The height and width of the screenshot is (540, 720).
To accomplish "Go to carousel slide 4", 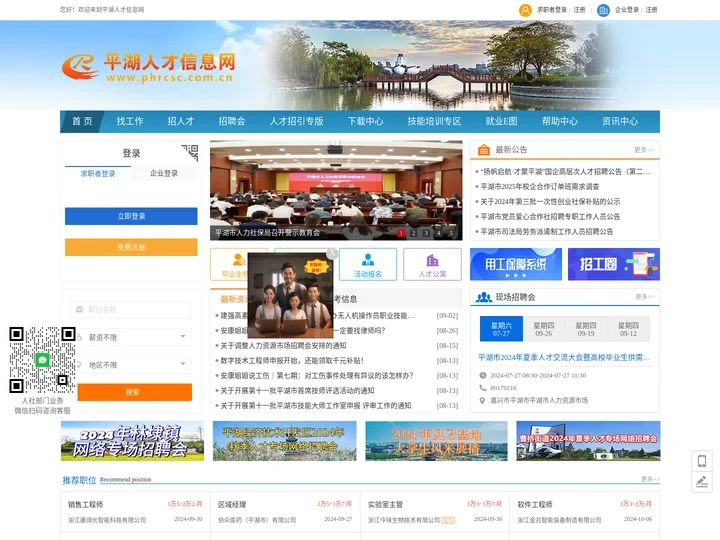I will point(438,233).
